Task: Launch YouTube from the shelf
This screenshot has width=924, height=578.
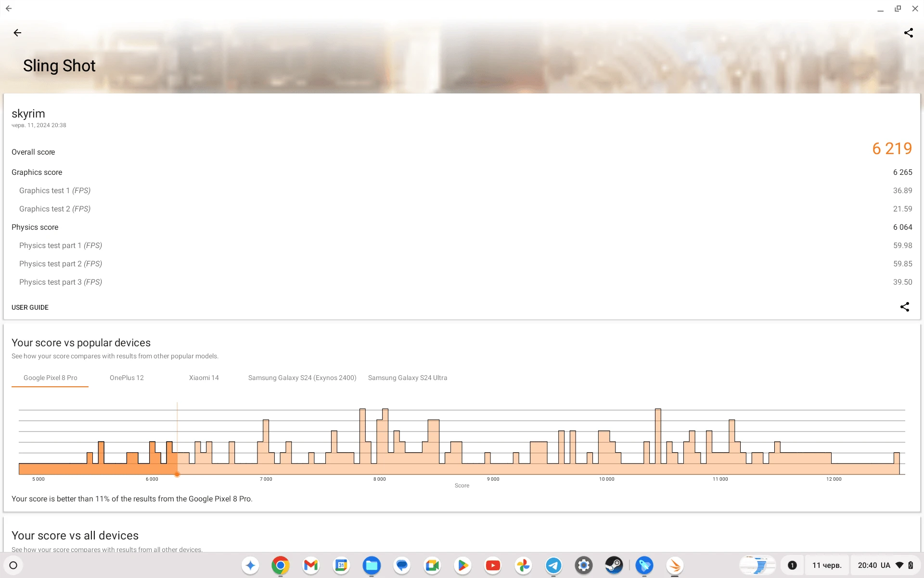Action: pyautogui.click(x=493, y=565)
